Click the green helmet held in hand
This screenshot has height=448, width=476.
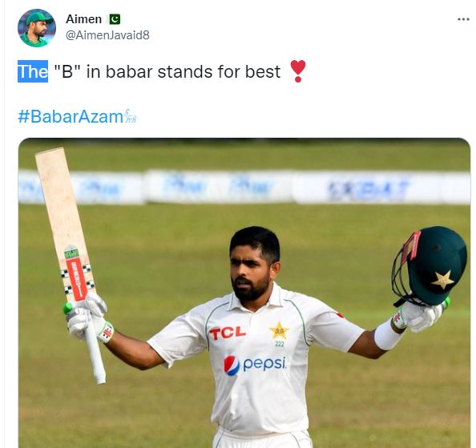tap(430, 265)
